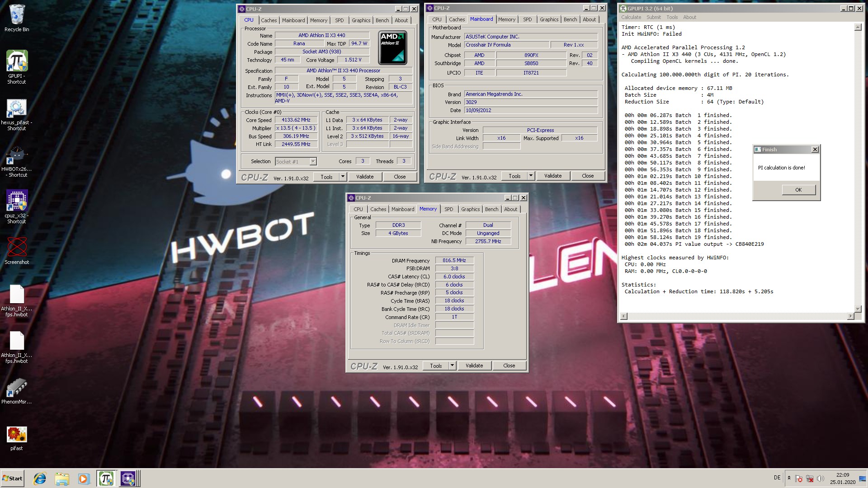Select the first Athlon_II_X fps.hwbot file

pos(17,301)
